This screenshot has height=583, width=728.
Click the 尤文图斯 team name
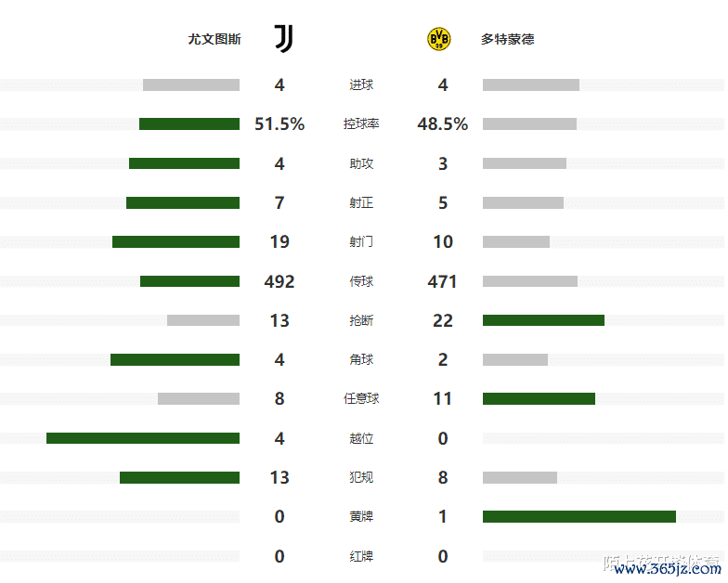click(x=214, y=39)
